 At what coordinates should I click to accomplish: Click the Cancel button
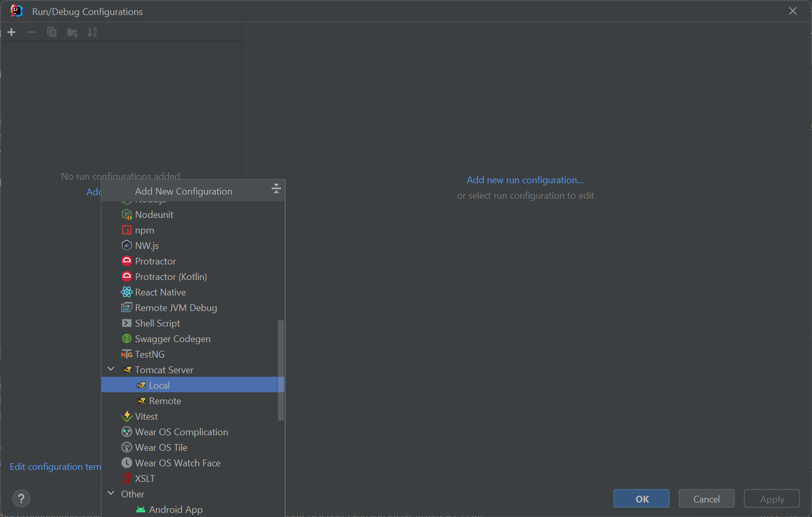pyautogui.click(x=706, y=498)
